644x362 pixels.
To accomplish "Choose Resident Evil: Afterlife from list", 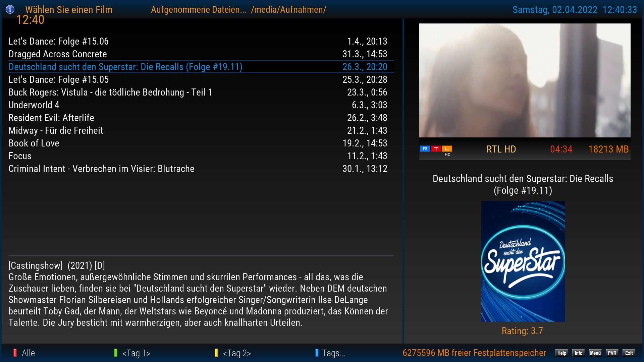I will pos(51,118).
